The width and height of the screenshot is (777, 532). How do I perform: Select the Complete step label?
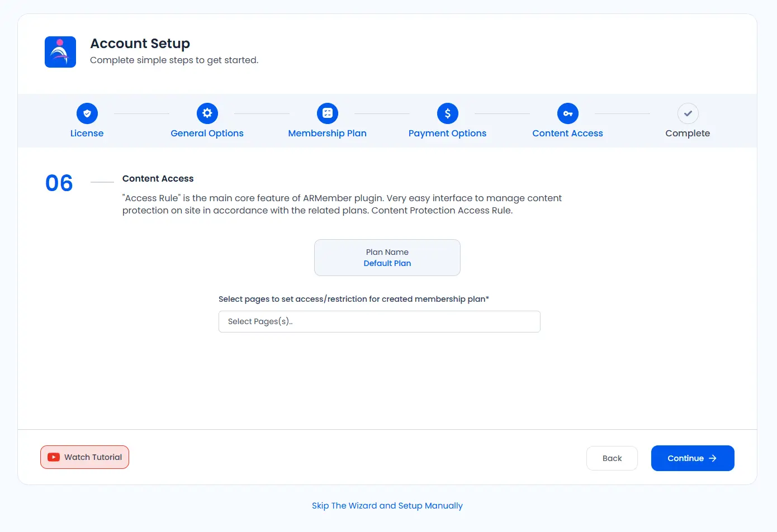point(688,133)
